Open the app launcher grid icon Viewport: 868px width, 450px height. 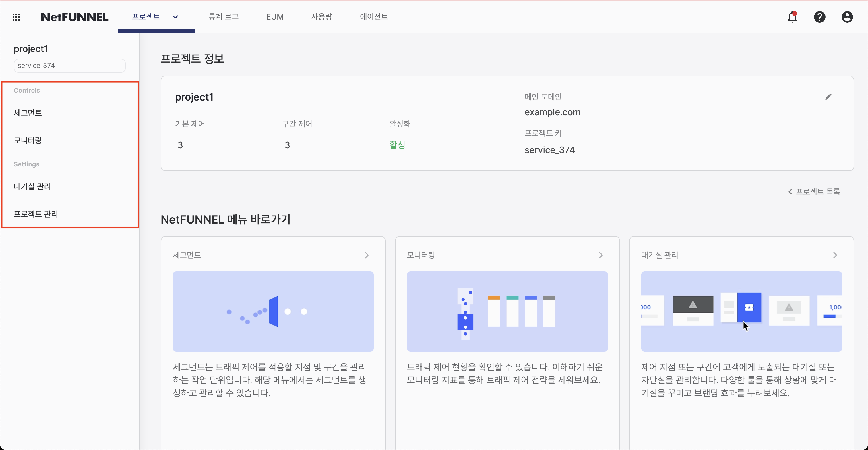click(16, 17)
